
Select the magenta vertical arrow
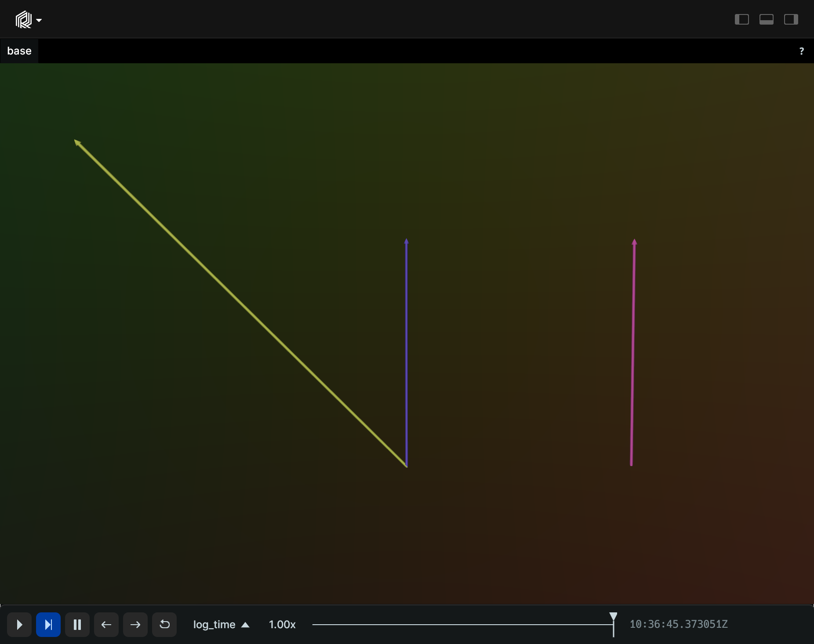[x=633, y=352]
